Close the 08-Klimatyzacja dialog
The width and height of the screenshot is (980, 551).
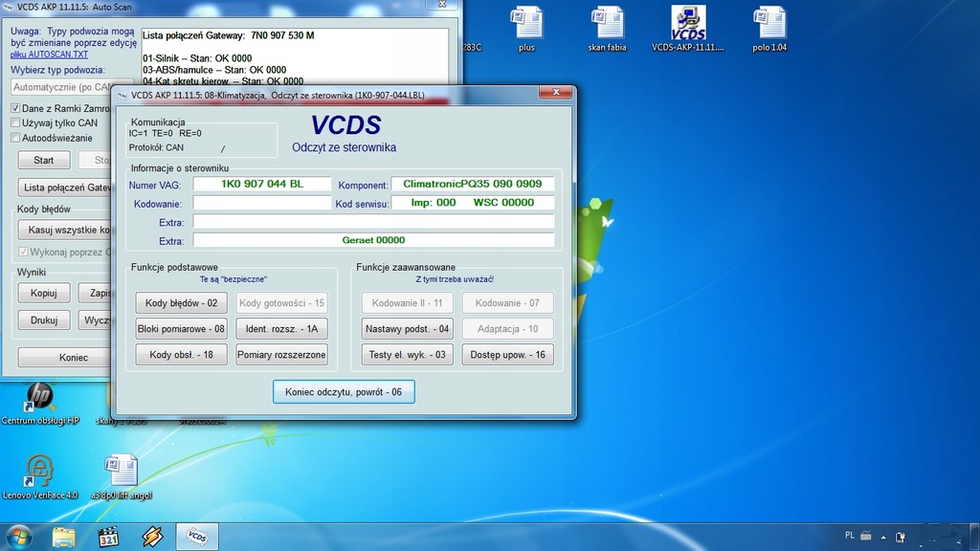[556, 92]
